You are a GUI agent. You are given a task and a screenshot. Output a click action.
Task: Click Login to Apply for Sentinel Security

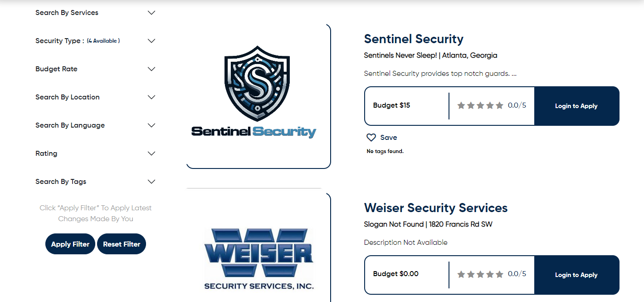pos(576,106)
